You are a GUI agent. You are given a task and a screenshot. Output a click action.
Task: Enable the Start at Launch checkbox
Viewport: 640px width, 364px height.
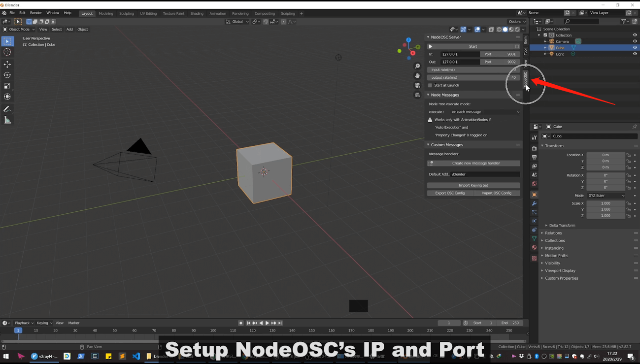pyautogui.click(x=430, y=85)
